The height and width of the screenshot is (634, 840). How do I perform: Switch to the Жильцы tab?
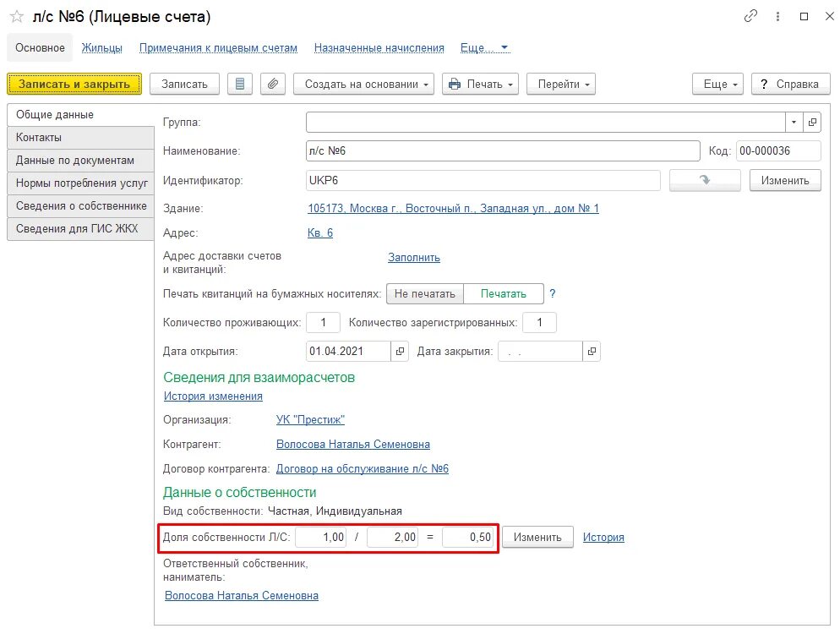pos(101,47)
